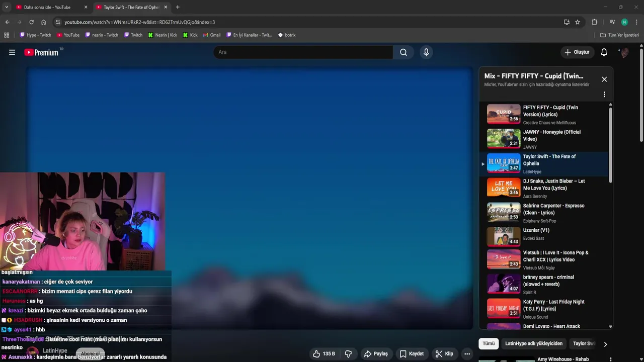Open Tüm Yer İşaretleri folder
The image size is (644, 362).
coord(620,35)
